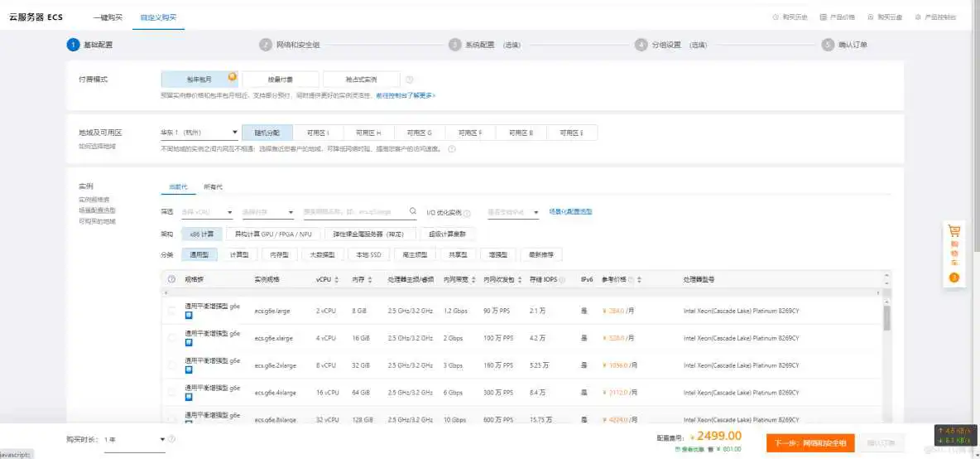Click the help icon beside 抢占式实例

click(x=410, y=80)
